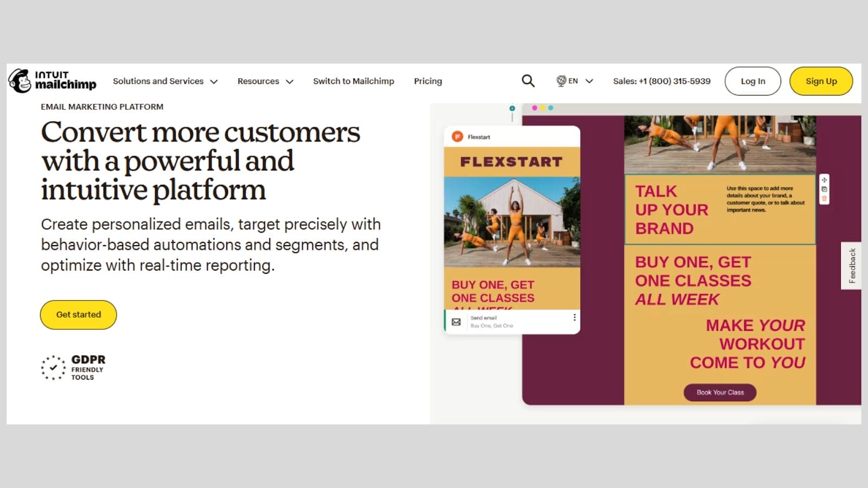
Task: Click the 'Create personalized emails' paragraph
Action: coord(211,245)
